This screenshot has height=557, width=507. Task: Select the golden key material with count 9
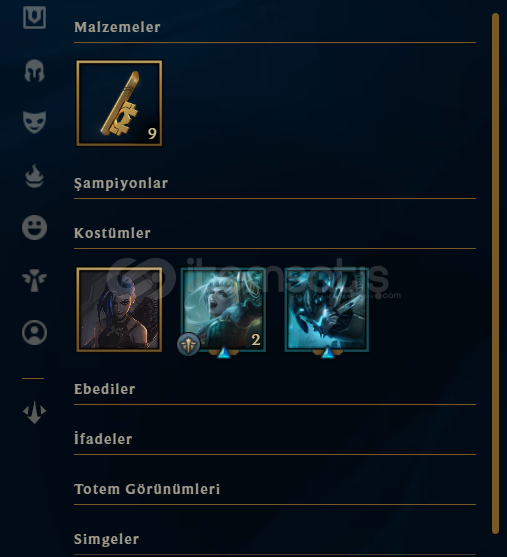119,103
